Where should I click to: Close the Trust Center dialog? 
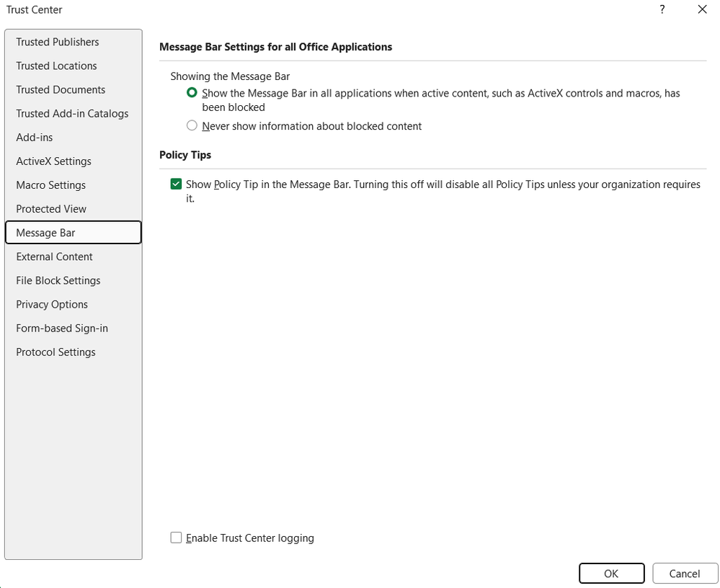pos(702,9)
